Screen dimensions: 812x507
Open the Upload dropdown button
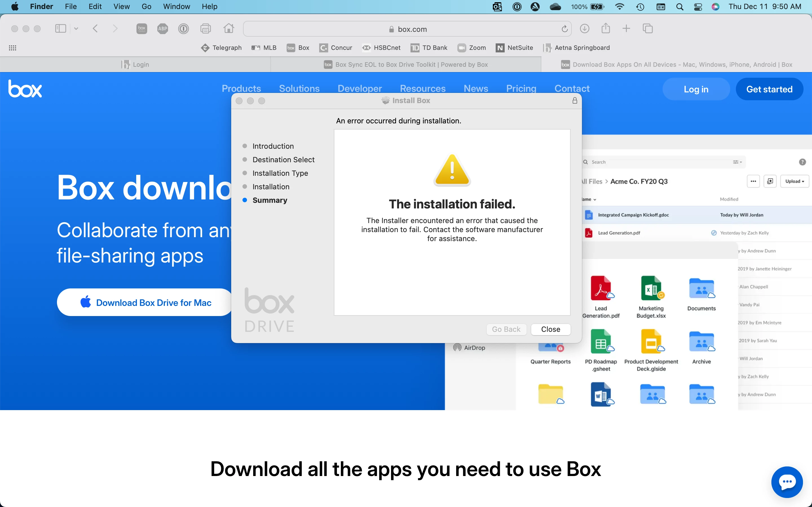(794, 181)
